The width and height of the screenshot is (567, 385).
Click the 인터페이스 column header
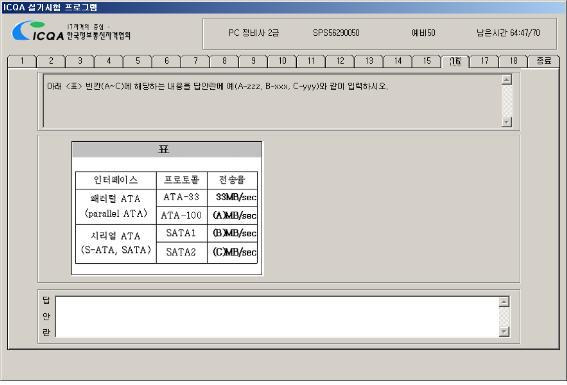116,180
